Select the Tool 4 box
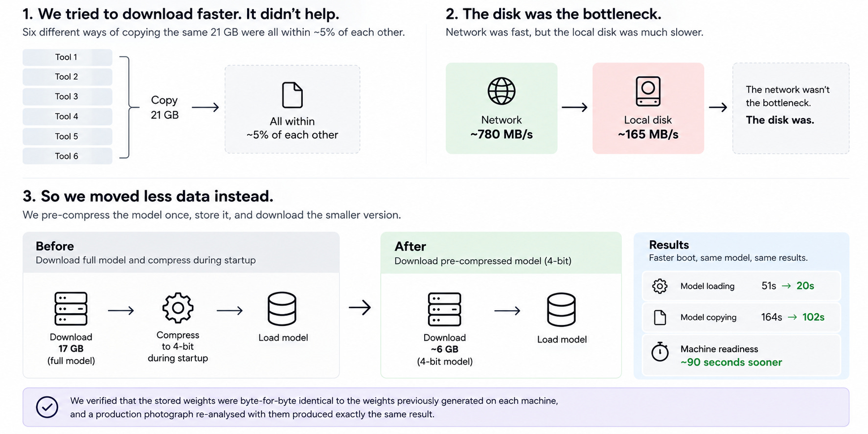 (68, 116)
